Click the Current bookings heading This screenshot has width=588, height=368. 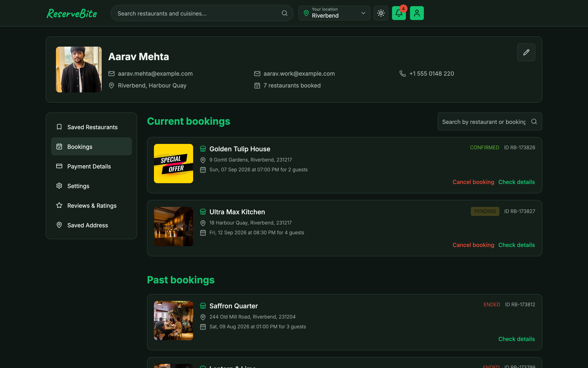click(189, 121)
